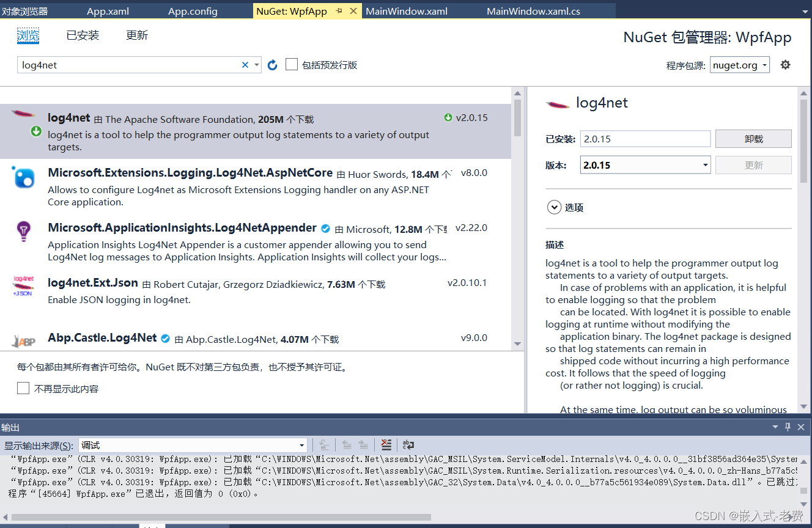Click the verified badge next to Abp.Castle.Log4Net
Screen dimensions: 812x528
click(165, 338)
